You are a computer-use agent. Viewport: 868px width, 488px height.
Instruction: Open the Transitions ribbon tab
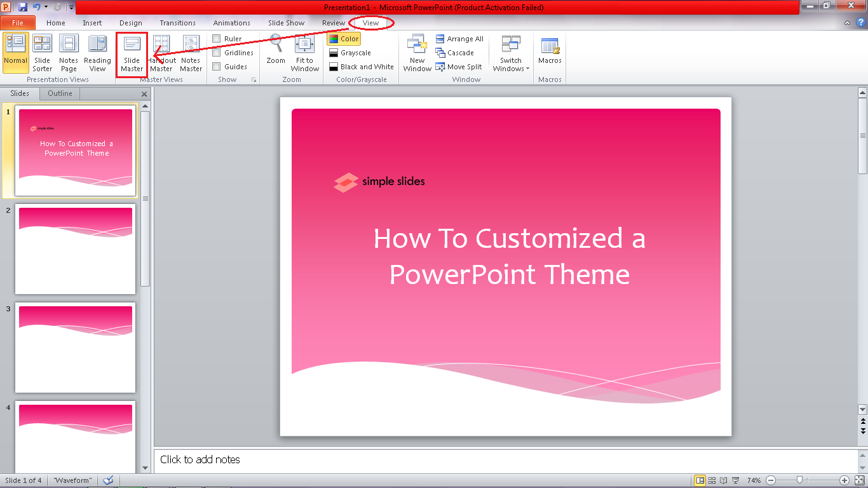(177, 22)
